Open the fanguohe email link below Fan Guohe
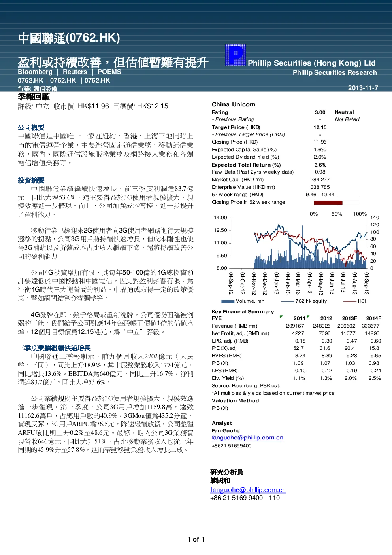Image resolution: width=392 pixels, height=555 pixels. (x=247, y=438)
